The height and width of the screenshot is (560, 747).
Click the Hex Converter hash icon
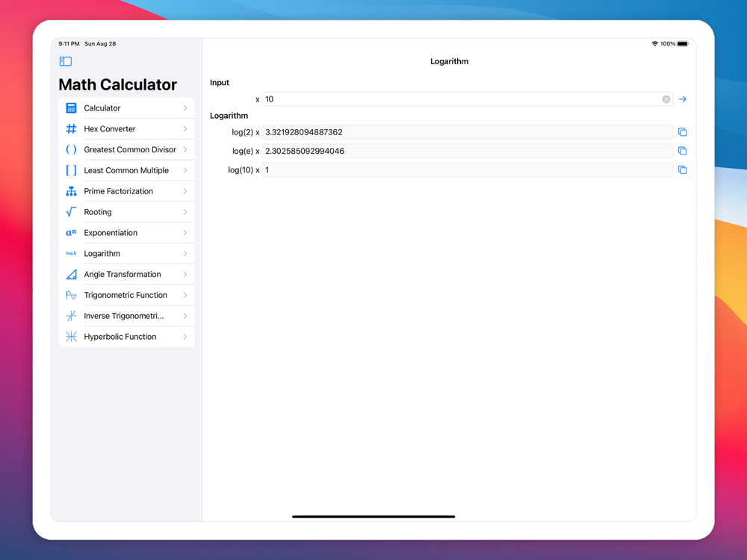point(71,128)
